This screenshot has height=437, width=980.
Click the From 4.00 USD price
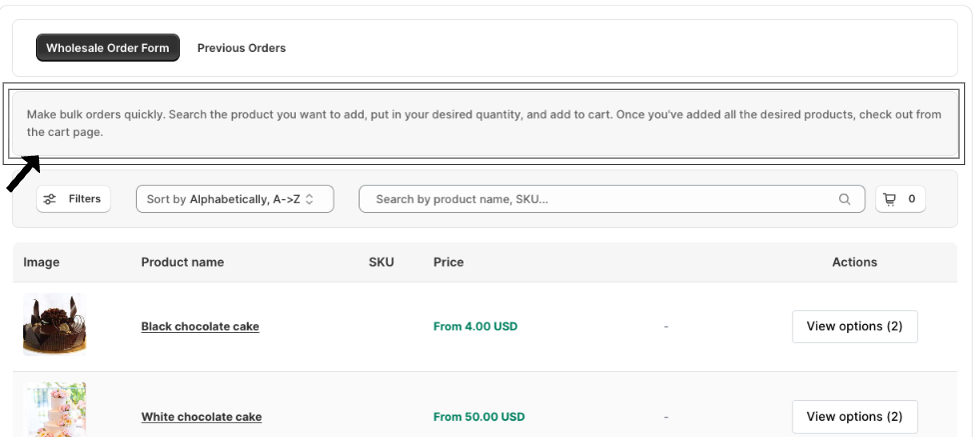(476, 327)
